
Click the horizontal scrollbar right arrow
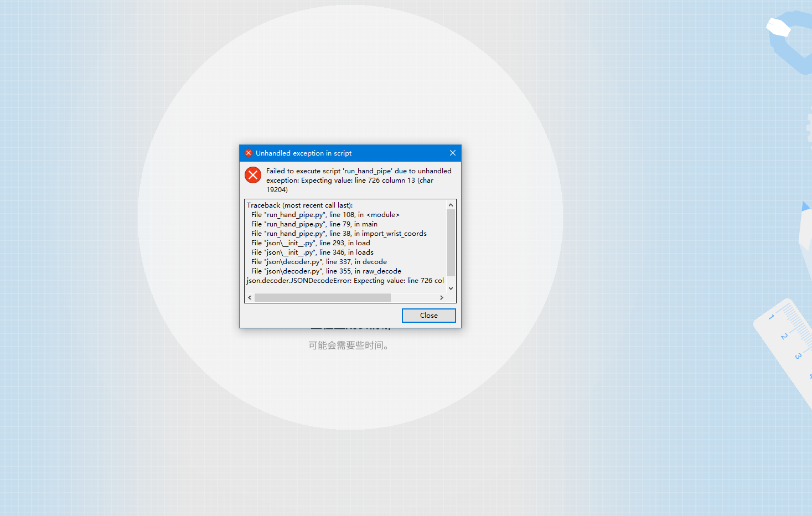(x=441, y=297)
